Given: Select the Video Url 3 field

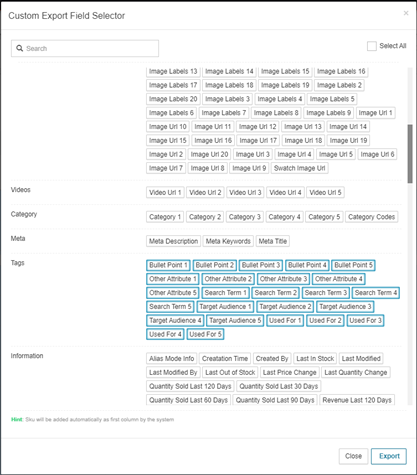Looking at the screenshot, I should 245,192.
